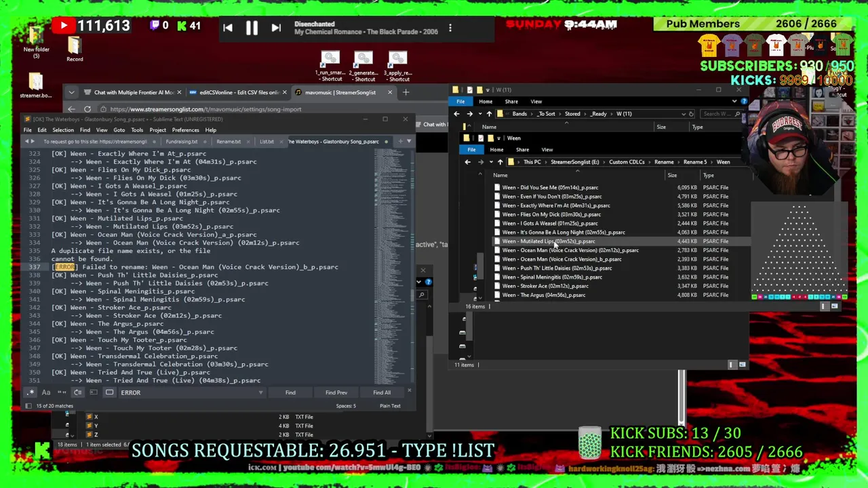The width and height of the screenshot is (868, 488).
Task: Open Plain Text syntax selector
Action: 390,406
